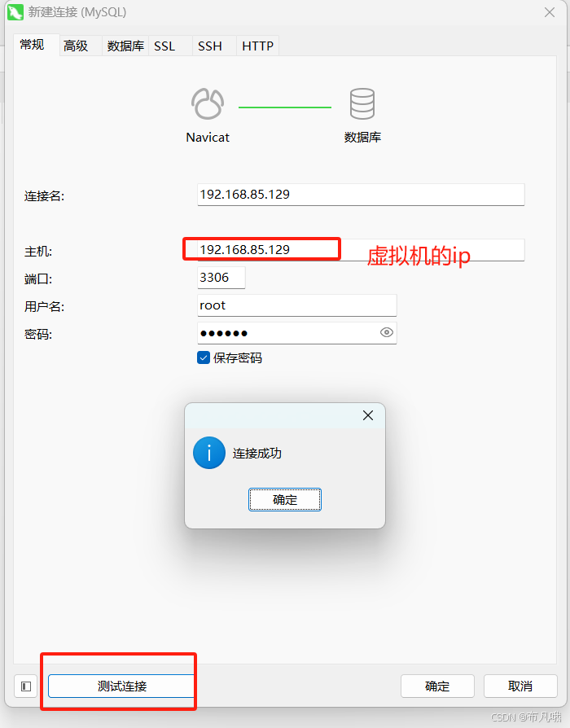Viewport: 570px width, 728px height.
Task: Toggle password visibility eye icon
Action: 387,332
